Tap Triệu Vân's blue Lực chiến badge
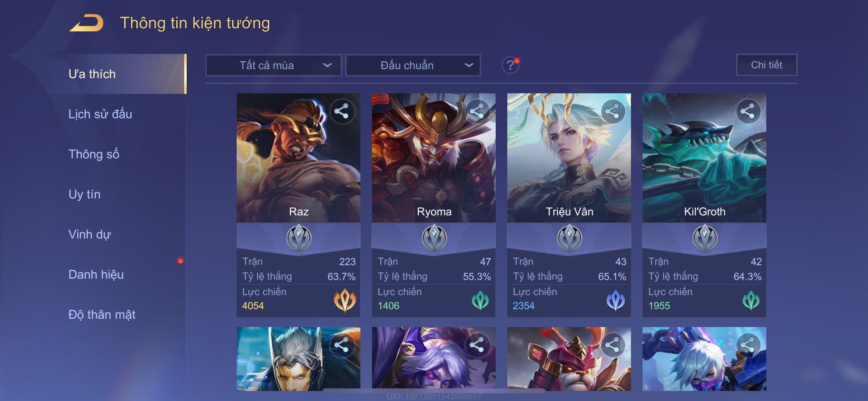The width and height of the screenshot is (868, 401). pyautogui.click(x=615, y=300)
